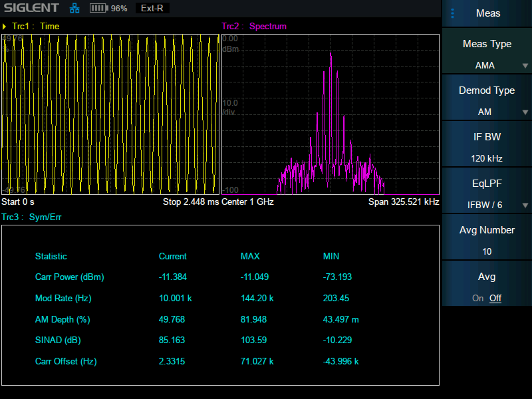Click the battery level indicator icon
Viewport: 532px width, 399px height.
pos(98,9)
